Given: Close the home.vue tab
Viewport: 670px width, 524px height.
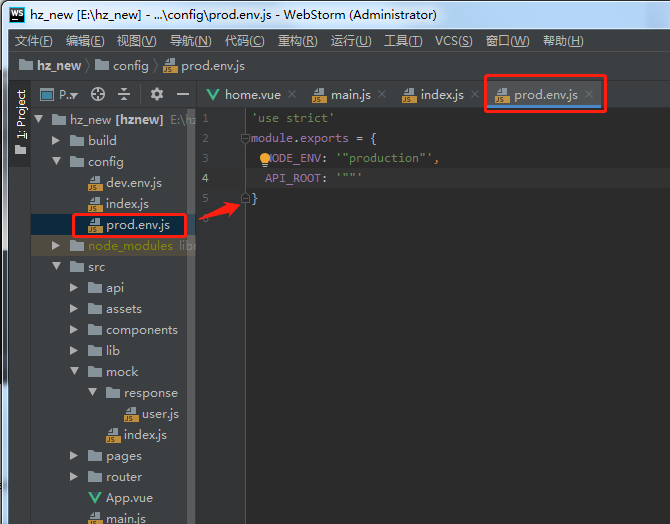Looking at the screenshot, I should (292, 94).
